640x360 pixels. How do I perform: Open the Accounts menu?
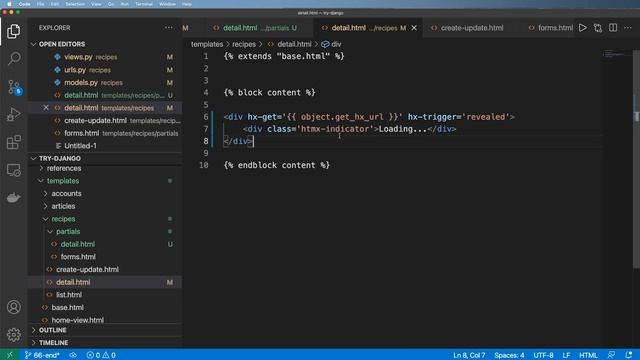pyautogui.click(x=13, y=307)
